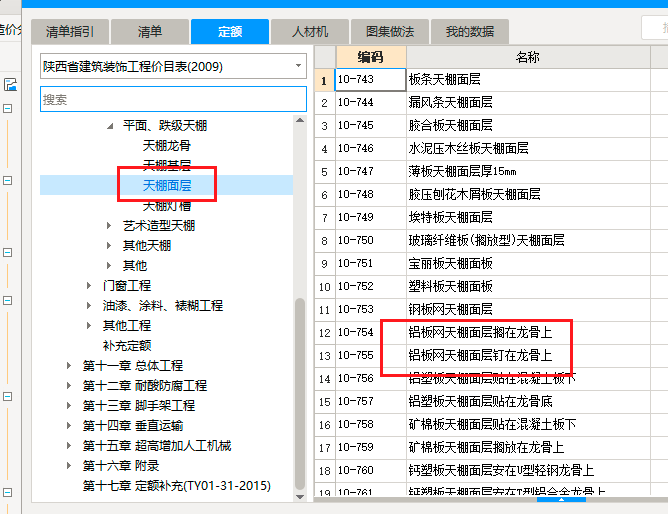Viewport: 668px width, 514px height.
Task: Select row 宝丽板天棚面板
Action: [x=528, y=264]
